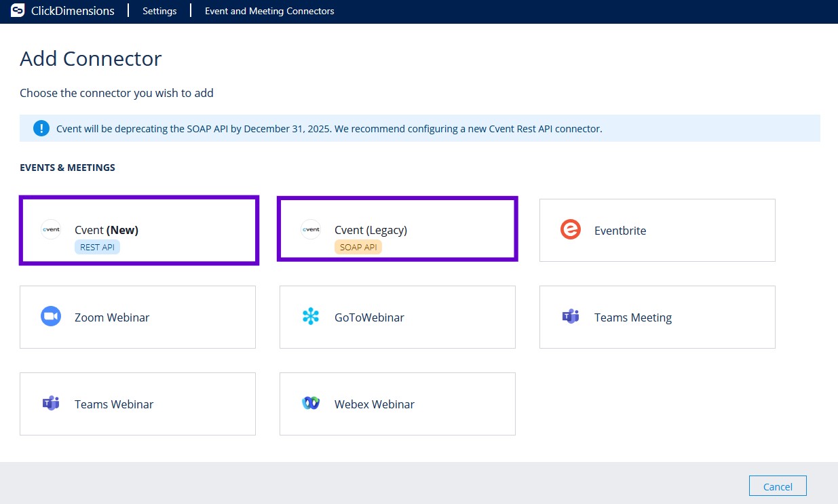This screenshot has width=838, height=504.
Task: Click the EVENTS & MEETINGS section label
Action: click(x=67, y=168)
